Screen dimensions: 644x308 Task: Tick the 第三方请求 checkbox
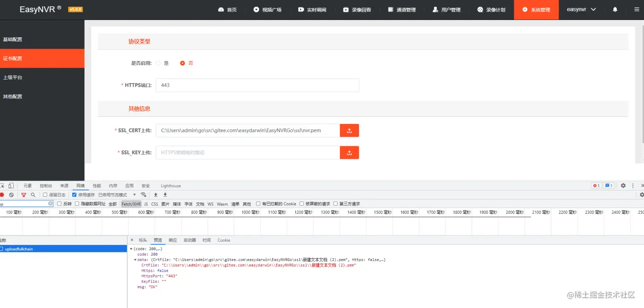point(336,203)
